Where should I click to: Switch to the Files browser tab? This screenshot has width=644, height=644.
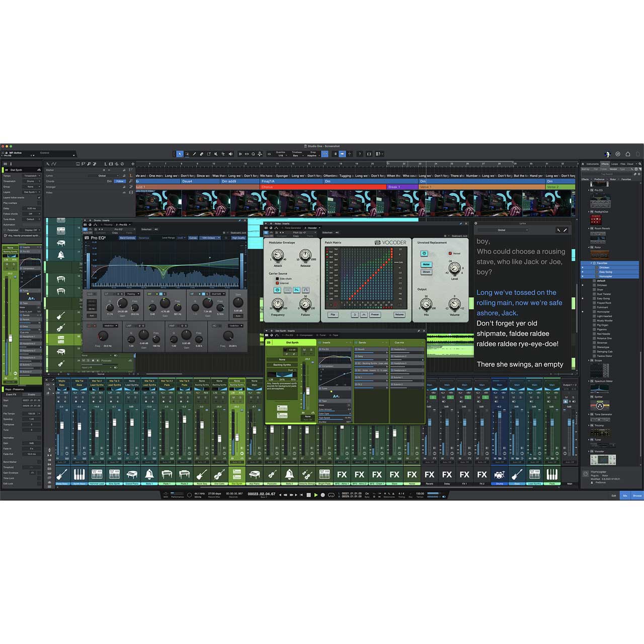click(x=623, y=164)
